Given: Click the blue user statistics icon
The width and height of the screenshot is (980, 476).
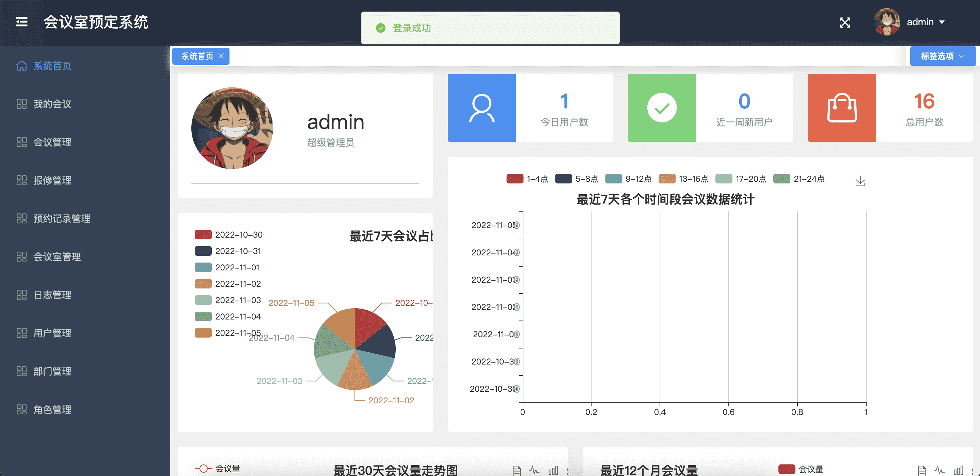Looking at the screenshot, I should point(481,108).
